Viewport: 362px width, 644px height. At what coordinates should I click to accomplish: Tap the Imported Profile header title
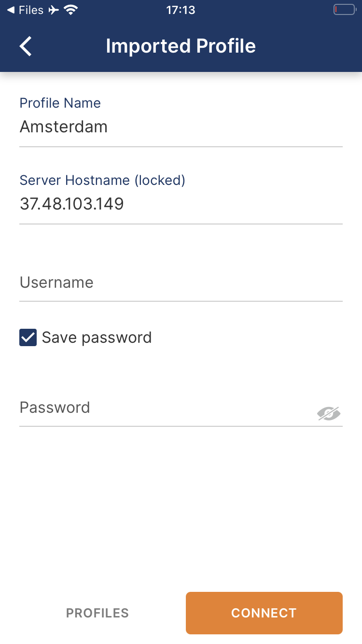coord(181,46)
